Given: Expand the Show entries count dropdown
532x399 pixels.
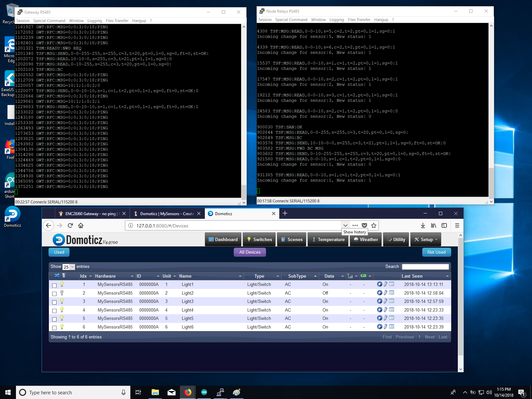Looking at the screenshot, I should pyautogui.click(x=68, y=267).
